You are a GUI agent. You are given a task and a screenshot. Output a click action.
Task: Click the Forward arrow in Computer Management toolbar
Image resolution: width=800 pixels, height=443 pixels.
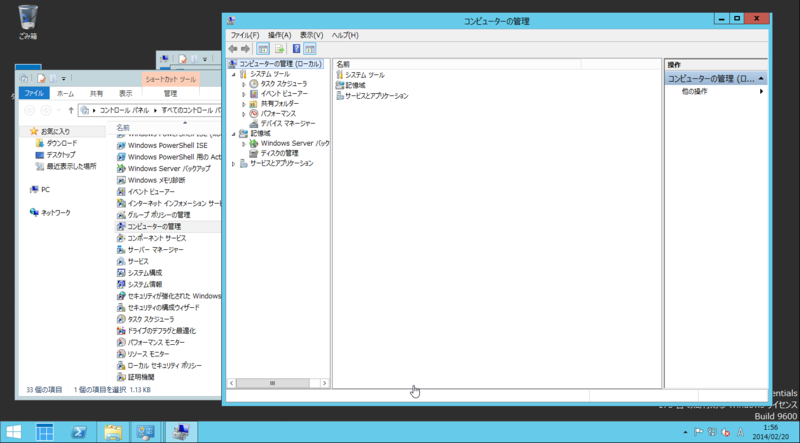pos(245,49)
